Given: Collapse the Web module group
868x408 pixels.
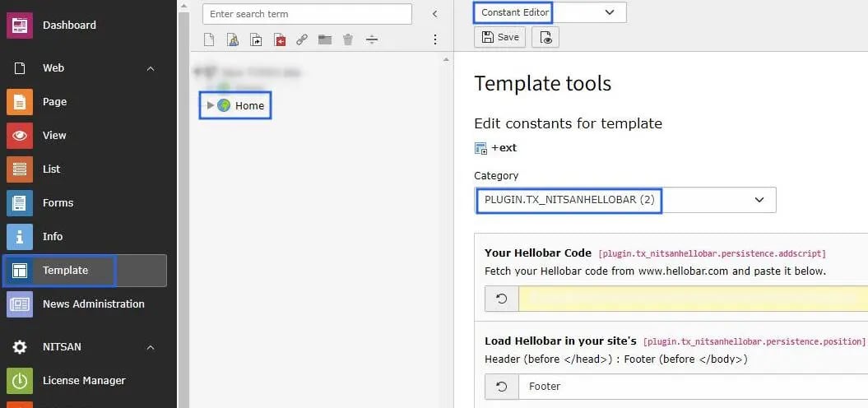Looking at the screenshot, I should (151, 68).
